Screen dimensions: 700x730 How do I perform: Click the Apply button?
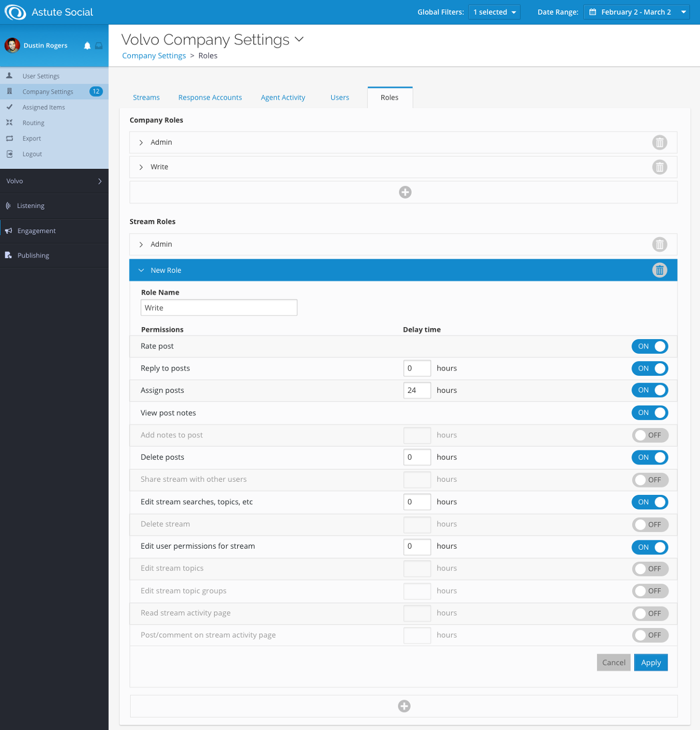point(651,663)
